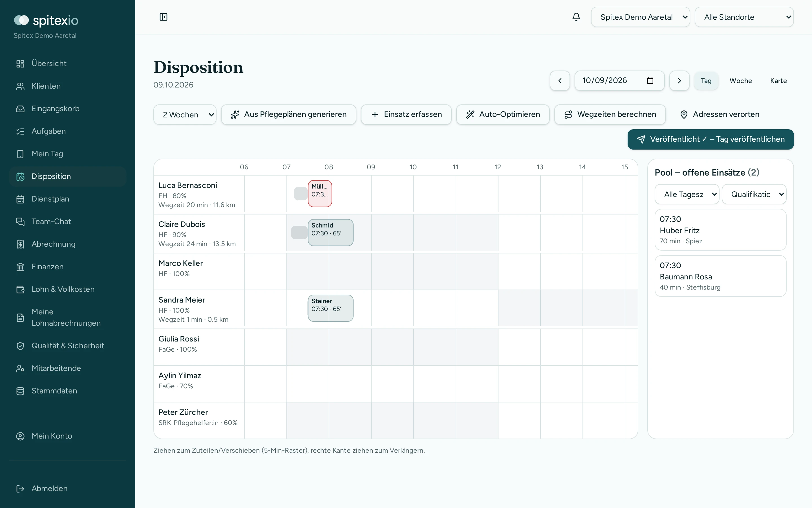Click Wegzeiten berechnen button

click(x=610, y=115)
